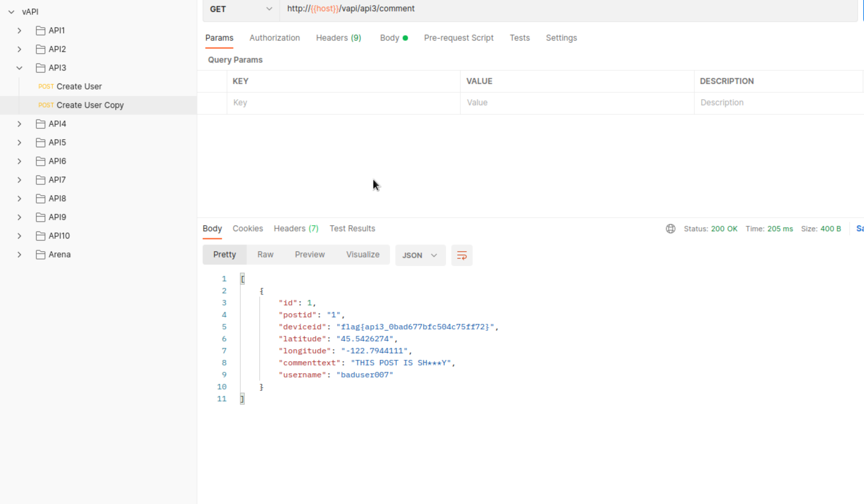The width and height of the screenshot is (864, 504).
Task: Click the wrap lines icon in response toolbar
Action: (x=461, y=255)
